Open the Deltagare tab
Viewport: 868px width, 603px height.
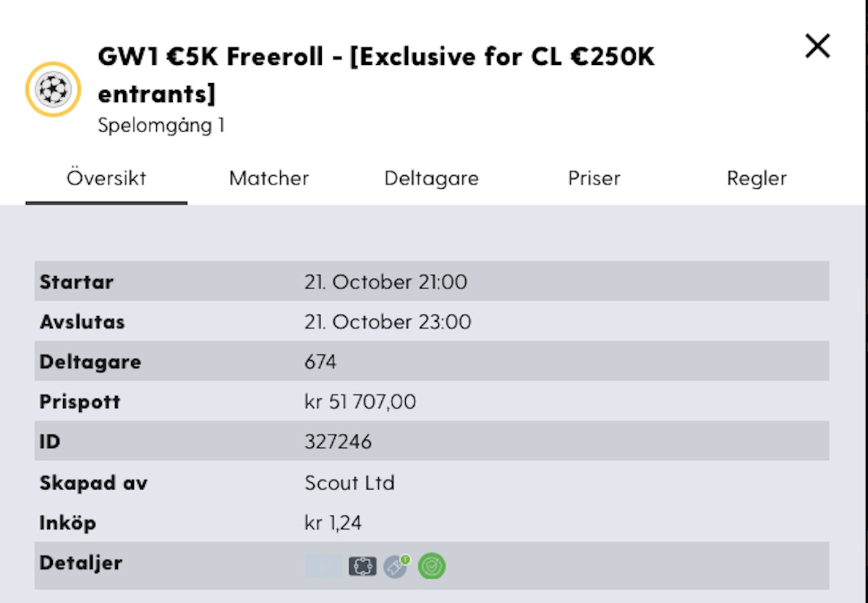click(432, 179)
